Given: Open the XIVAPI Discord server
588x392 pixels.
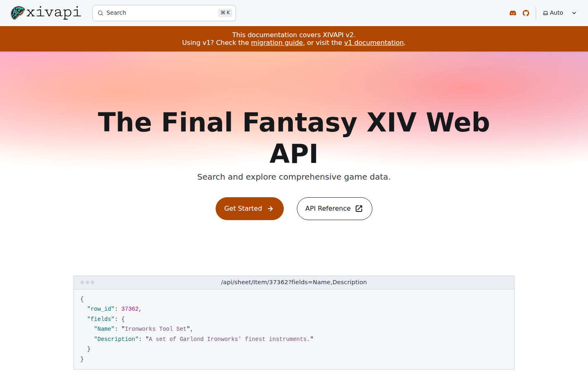Looking at the screenshot, I should (512, 13).
